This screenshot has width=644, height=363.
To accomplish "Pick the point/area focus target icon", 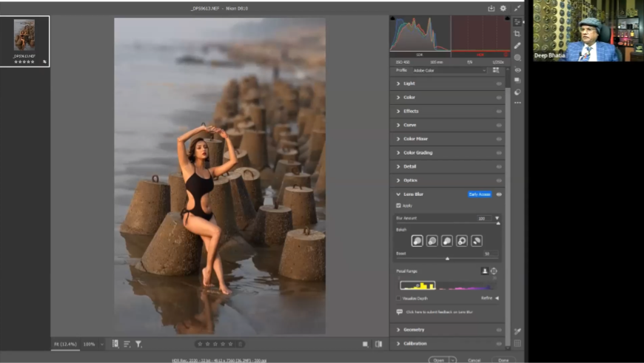I will tap(494, 271).
